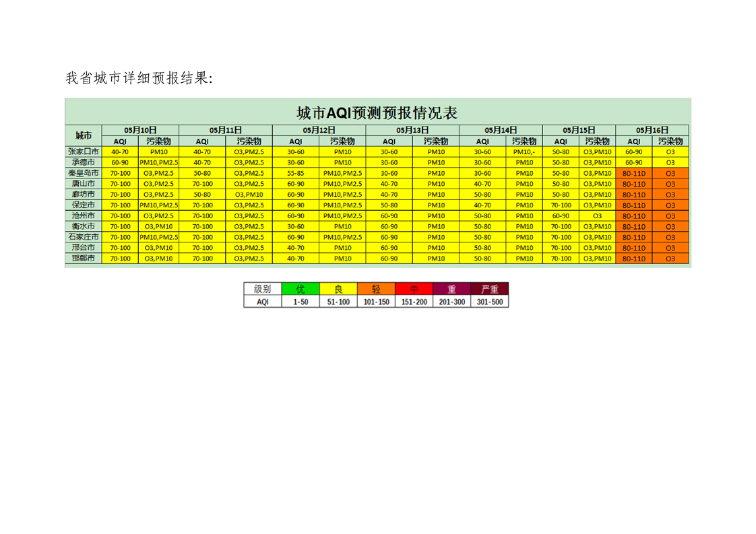The height and width of the screenshot is (534, 756).
Task: Select the yellow 良 legend swatch
Action: pyautogui.click(x=338, y=289)
